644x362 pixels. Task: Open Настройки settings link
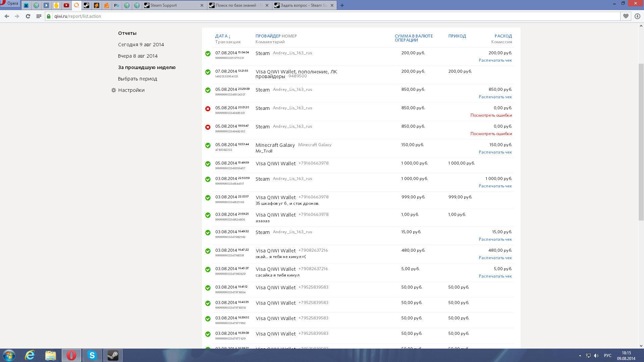[x=131, y=90]
